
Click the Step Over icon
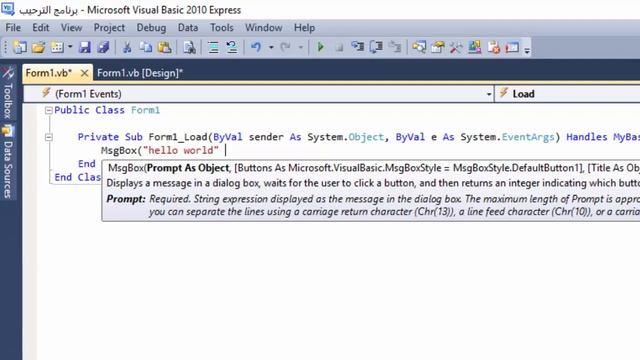click(376, 47)
